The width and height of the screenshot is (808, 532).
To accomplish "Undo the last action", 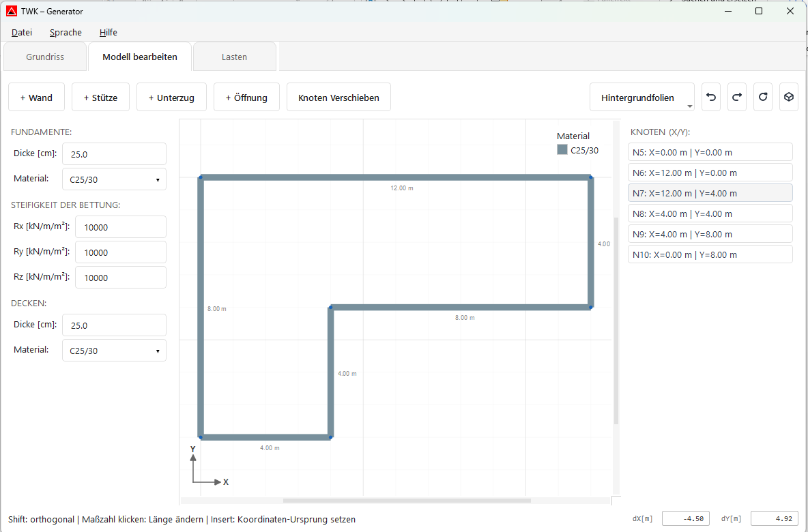I will tap(710, 97).
